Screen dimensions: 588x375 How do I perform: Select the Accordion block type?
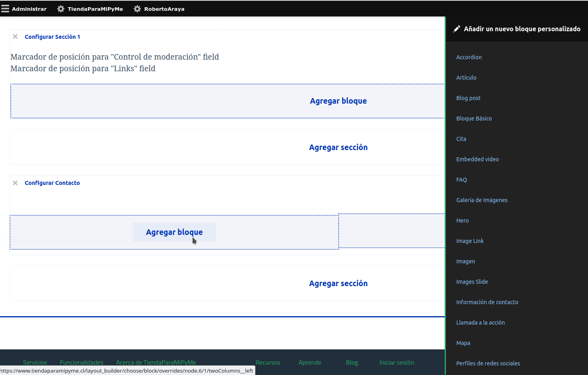point(469,57)
